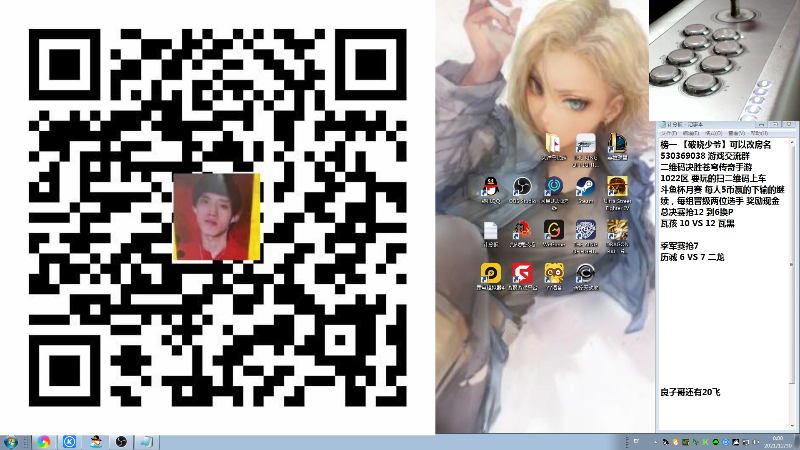The width and height of the screenshot is (800, 450).
Task: Open the clock and date in taskbar
Action: click(778, 442)
